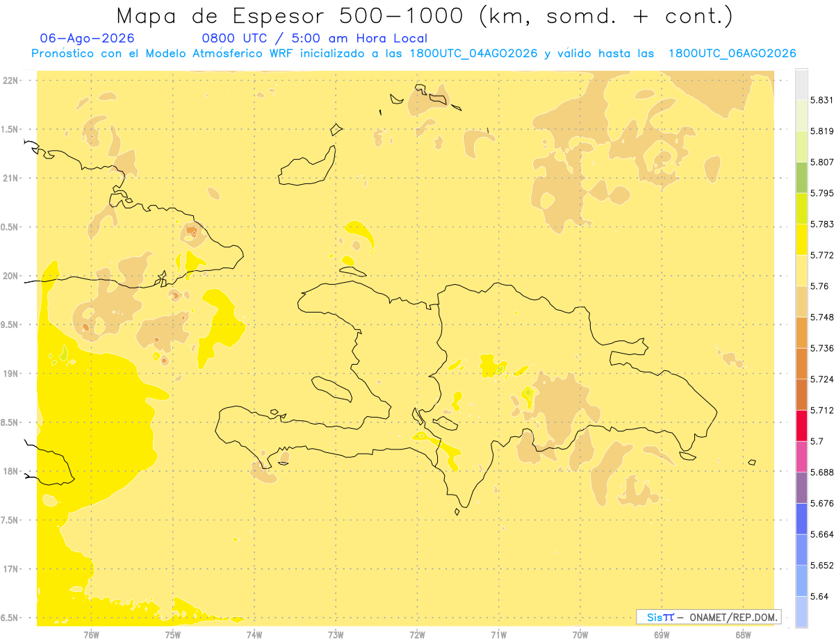Click the legend value '5.652'
The width and height of the screenshot is (834, 644).
pyautogui.click(x=822, y=565)
